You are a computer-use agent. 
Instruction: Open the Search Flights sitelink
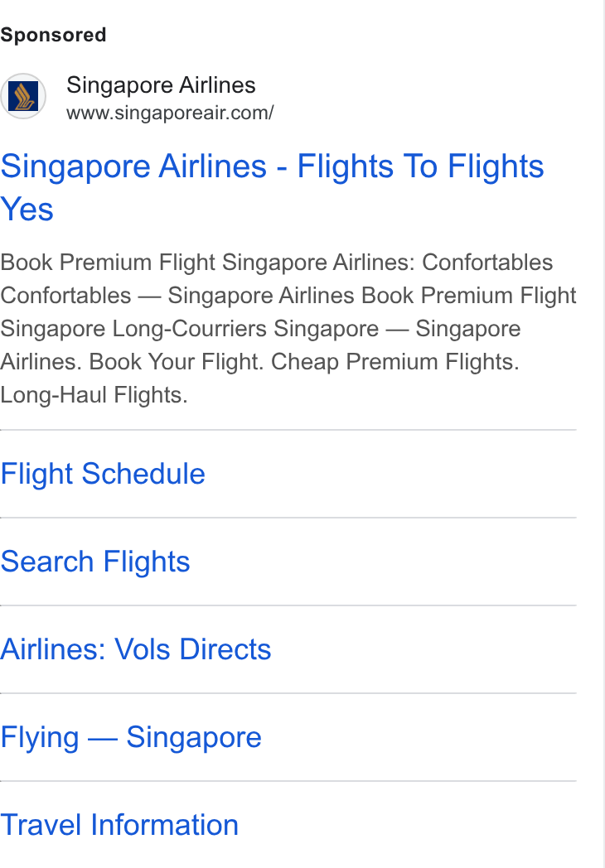click(x=95, y=562)
